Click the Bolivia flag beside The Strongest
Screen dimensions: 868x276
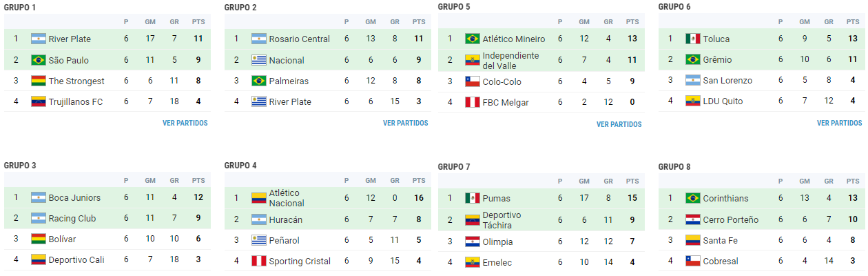[39, 81]
